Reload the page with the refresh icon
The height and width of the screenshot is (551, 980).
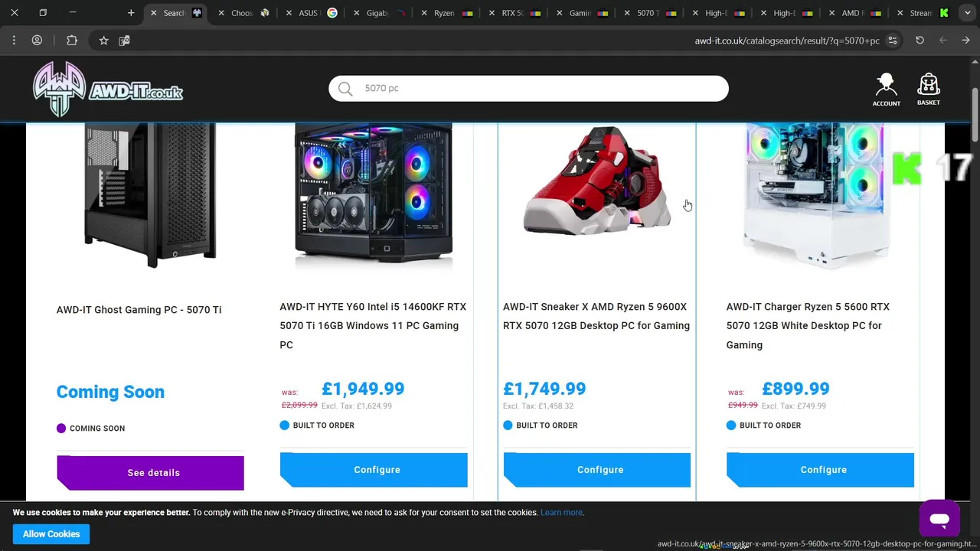pos(920,41)
